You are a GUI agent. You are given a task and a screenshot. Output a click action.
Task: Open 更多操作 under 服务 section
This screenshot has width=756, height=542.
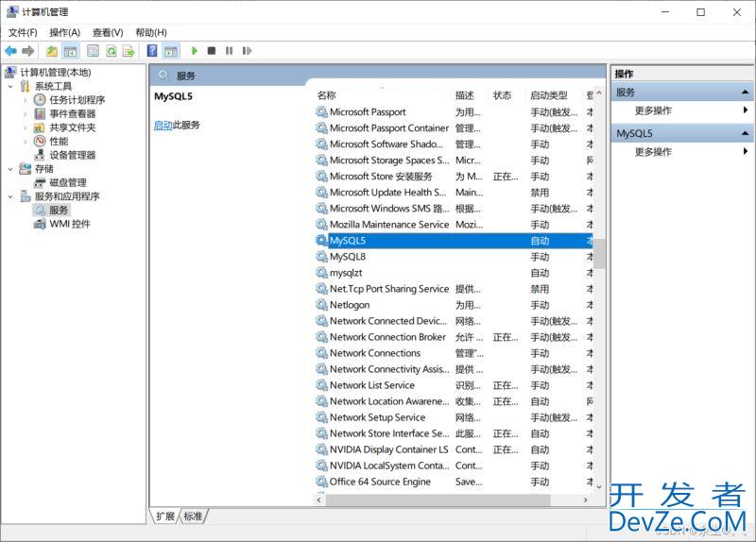coord(653,110)
